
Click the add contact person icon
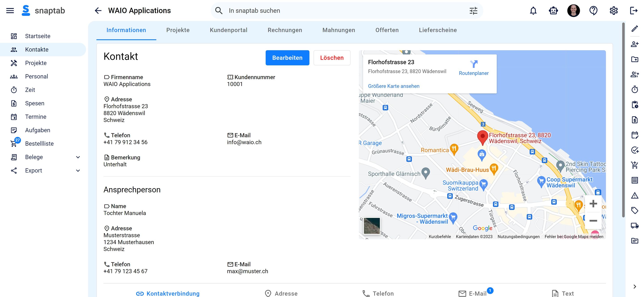point(635,44)
